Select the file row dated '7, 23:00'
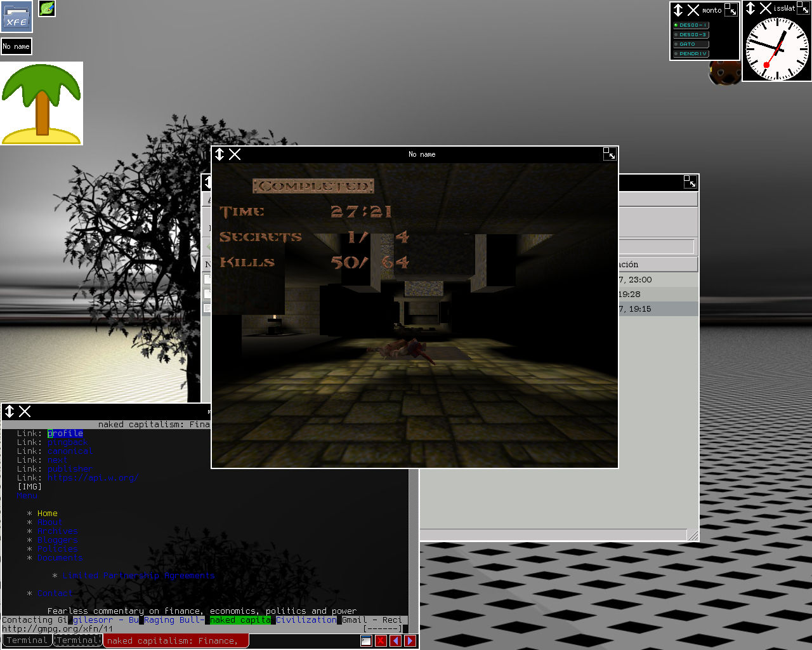Image resolution: width=812 pixels, height=650 pixels. pyautogui.click(x=658, y=279)
